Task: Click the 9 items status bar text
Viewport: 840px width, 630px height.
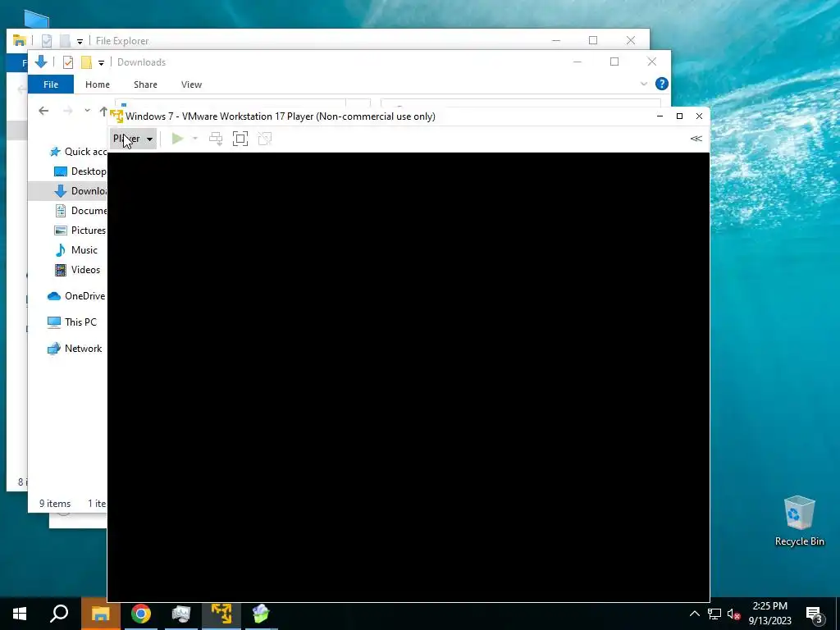Action: click(55, 504)
